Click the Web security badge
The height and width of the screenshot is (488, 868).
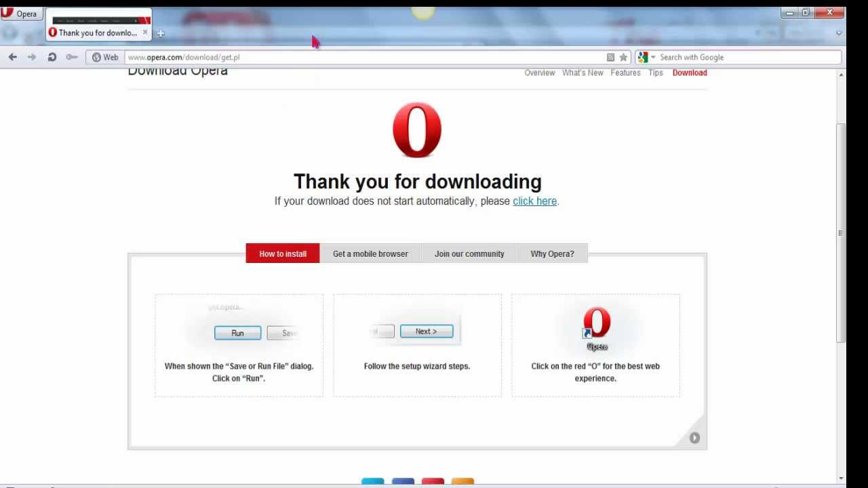(105, 57)
